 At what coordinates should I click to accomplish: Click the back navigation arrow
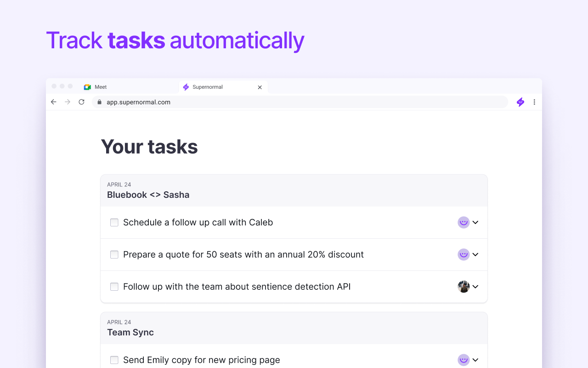pyautogui.click(x=53, y=102)
